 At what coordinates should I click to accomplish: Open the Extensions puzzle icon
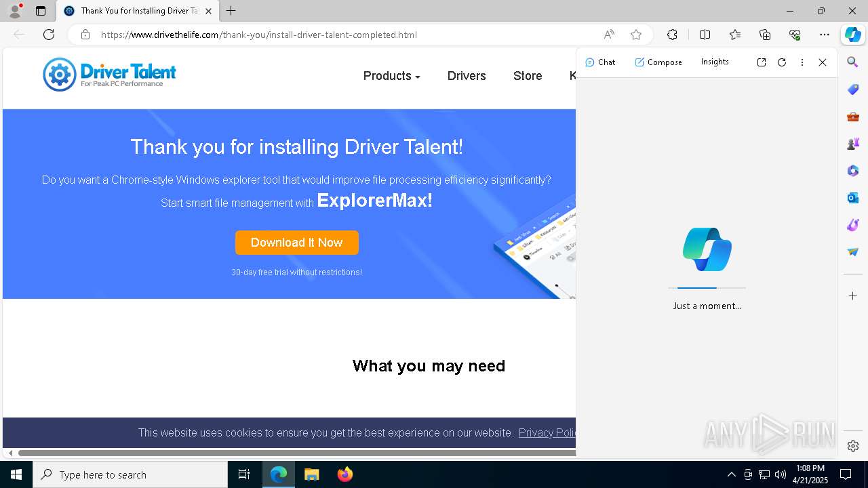672,35
